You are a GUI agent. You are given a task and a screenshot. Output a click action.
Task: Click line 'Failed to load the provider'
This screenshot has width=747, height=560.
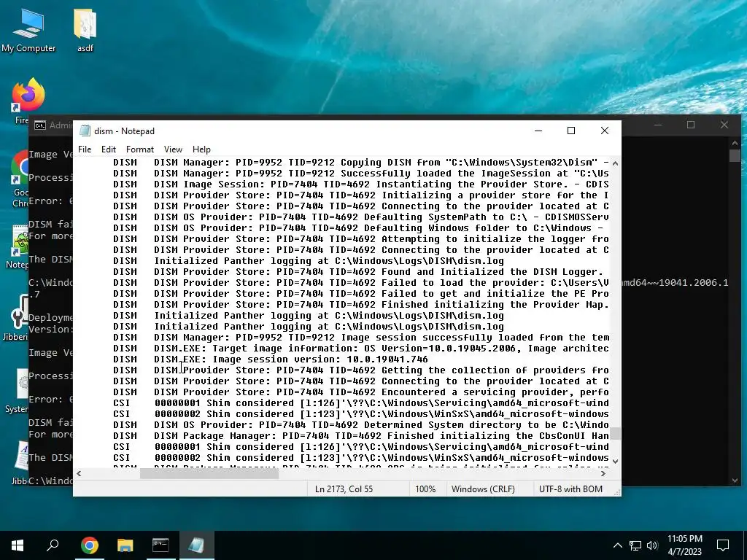381,282
